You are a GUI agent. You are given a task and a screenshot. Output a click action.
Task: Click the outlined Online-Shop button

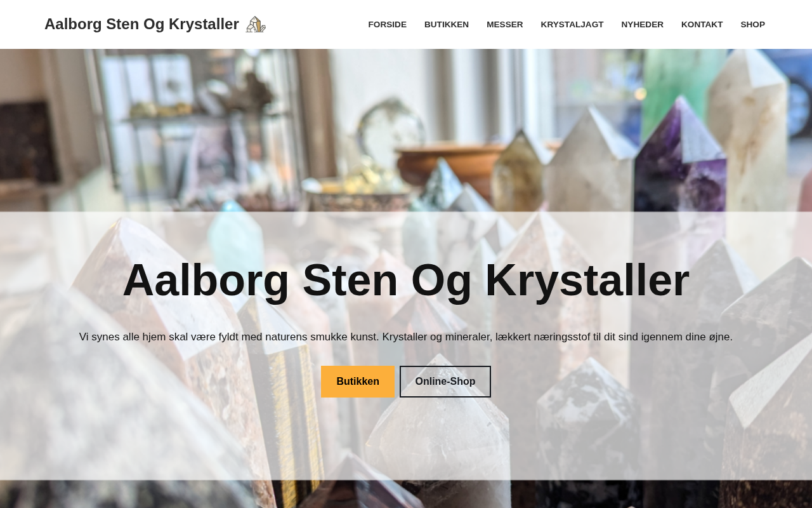(445, 382)
